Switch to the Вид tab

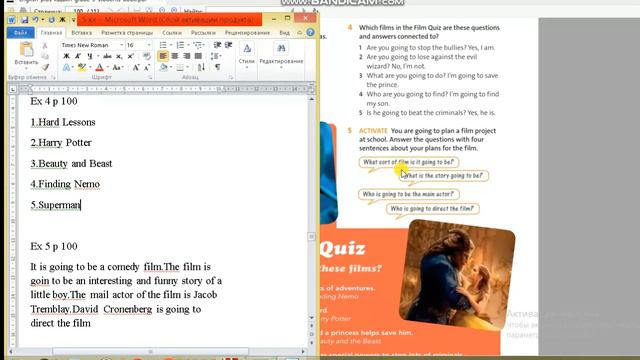click(284, 32)
